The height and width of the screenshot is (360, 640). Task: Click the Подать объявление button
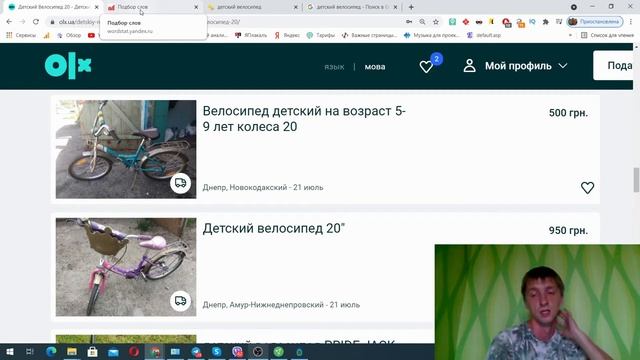613,65
